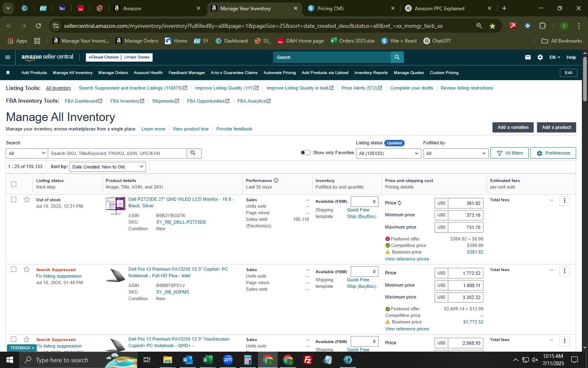Viewport: 588px width, 368px height.
Task: Check the select-all header checkbox
Action: click(x=13, y=184)
